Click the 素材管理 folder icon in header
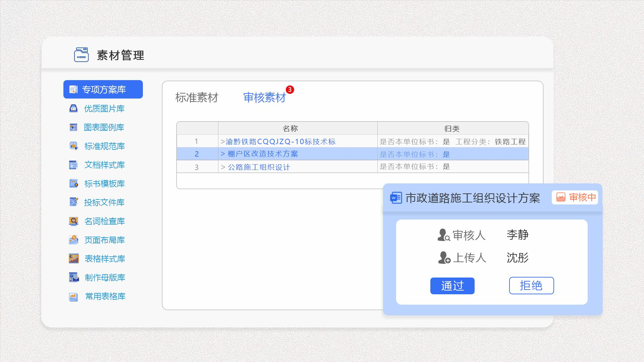This screenshot has height=362, width=644. [x=81, y=55]
